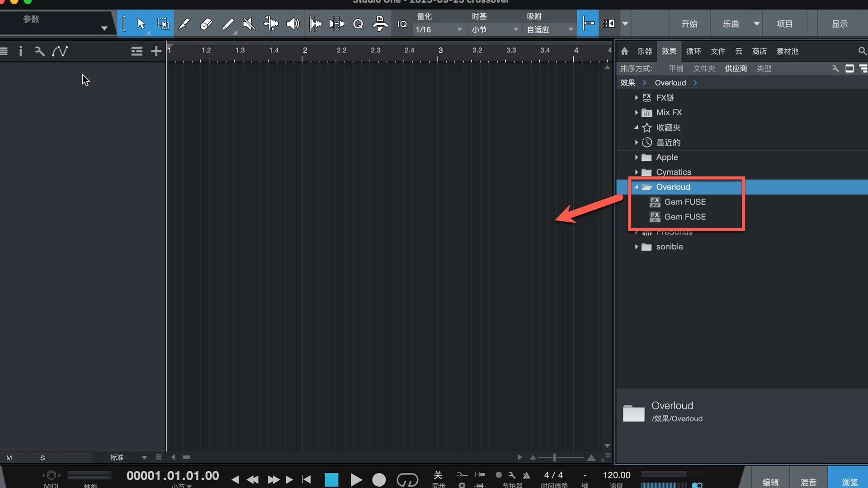Click the 4 / 4 time signature
Image resolution: width=868 pixels, height=488 pixels.
tap(553, 475)
